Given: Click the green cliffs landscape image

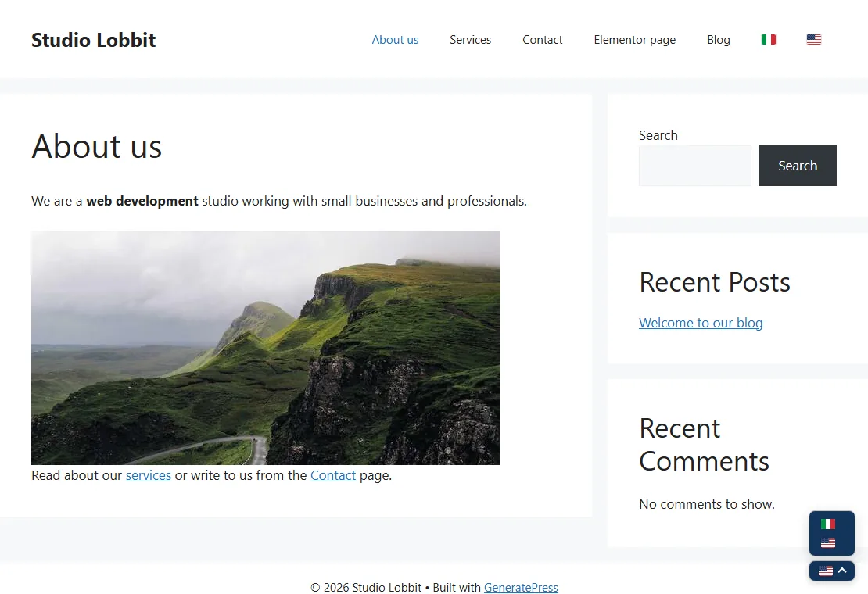Looking at the screenshot, I should [x=266, y=348].
